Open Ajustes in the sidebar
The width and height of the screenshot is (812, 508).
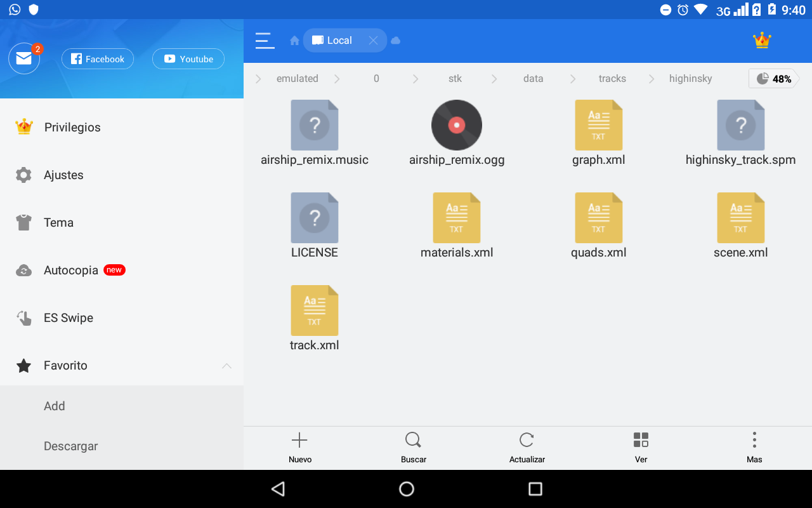coord(63,175)
